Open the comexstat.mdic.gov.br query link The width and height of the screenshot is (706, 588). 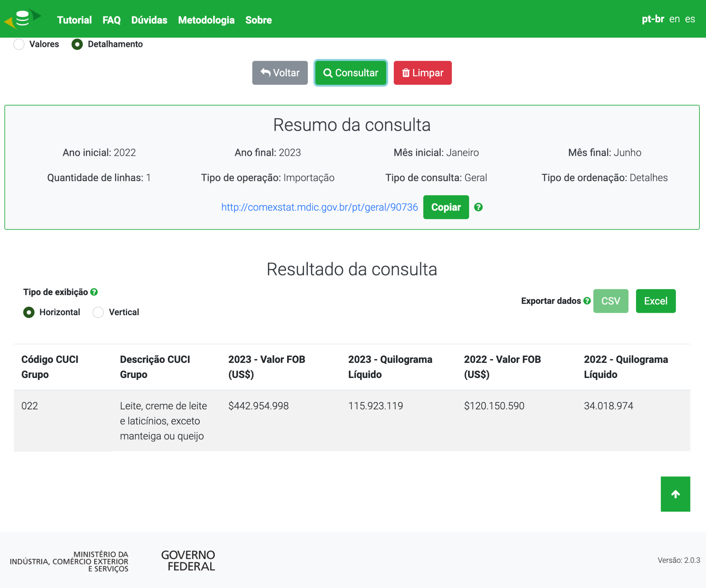pyautogui.click(x=320, y=207)
